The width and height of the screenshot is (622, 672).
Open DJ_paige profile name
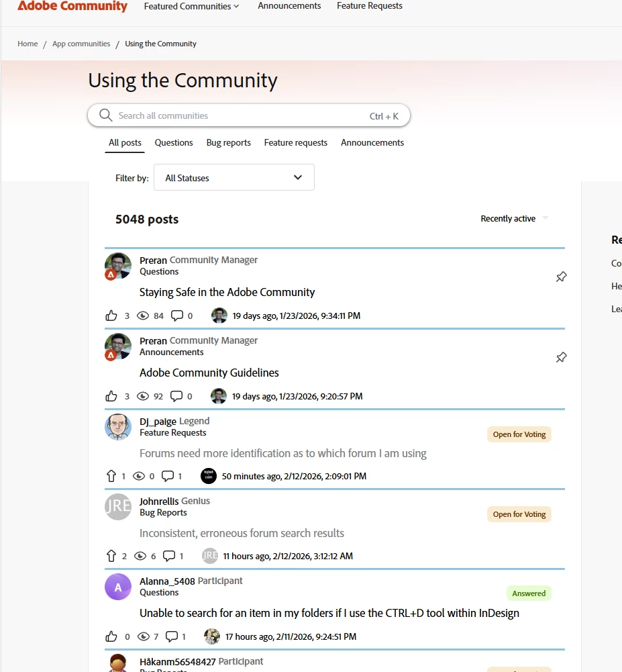[158, 422]
